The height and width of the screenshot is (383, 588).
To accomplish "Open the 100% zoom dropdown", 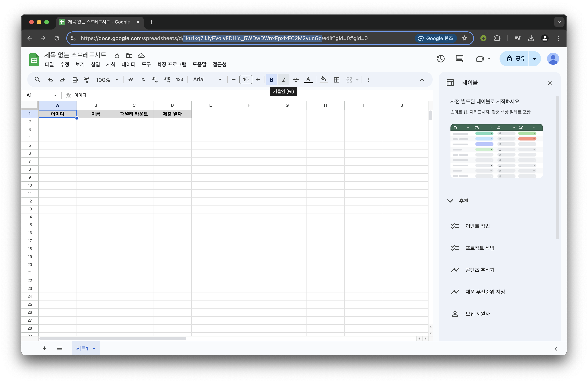I will pos(107,80).
